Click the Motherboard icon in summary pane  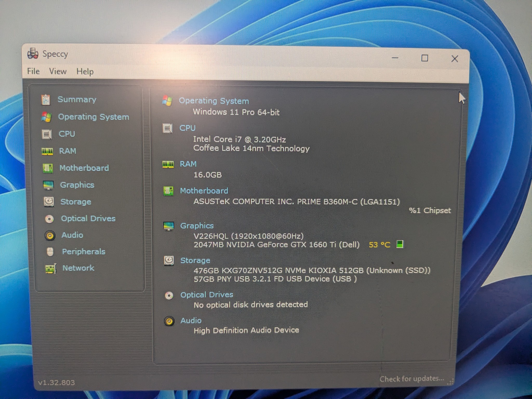point(168,191)
